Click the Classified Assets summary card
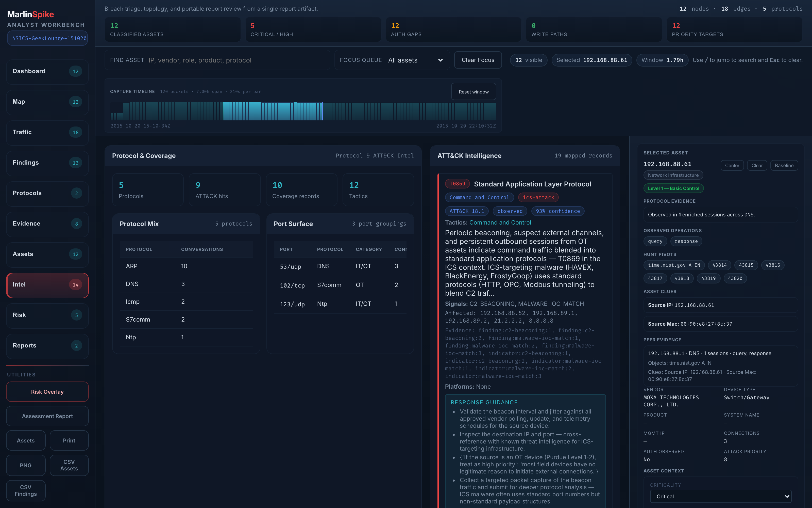The height and width of the screenshot is (508, 812). tap(173, 29)
